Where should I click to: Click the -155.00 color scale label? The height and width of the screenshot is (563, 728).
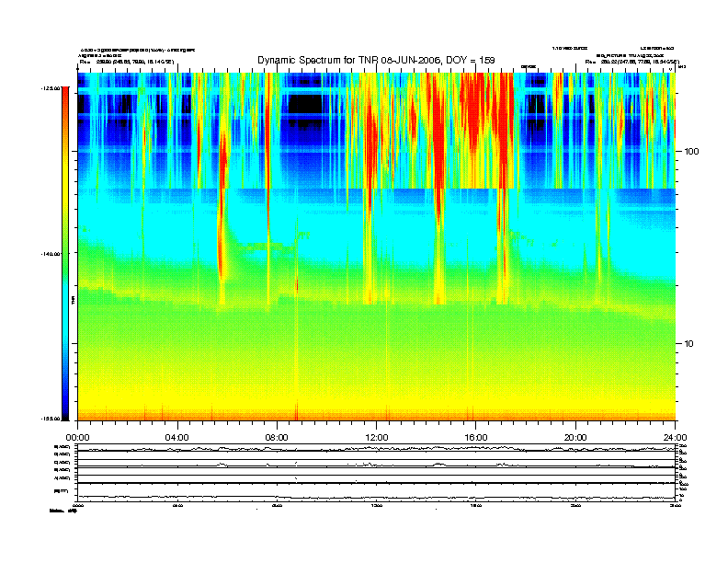tap(51, 419)
